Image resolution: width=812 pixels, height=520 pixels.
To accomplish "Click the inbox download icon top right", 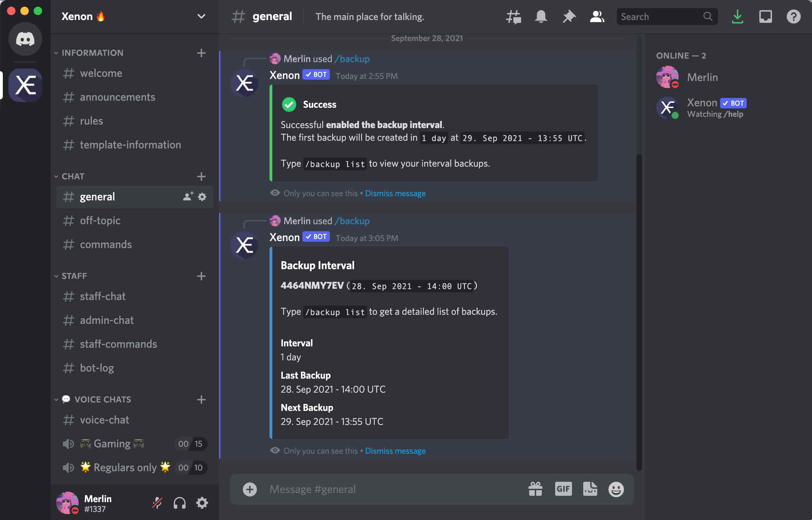I will [x=737, y=16].
